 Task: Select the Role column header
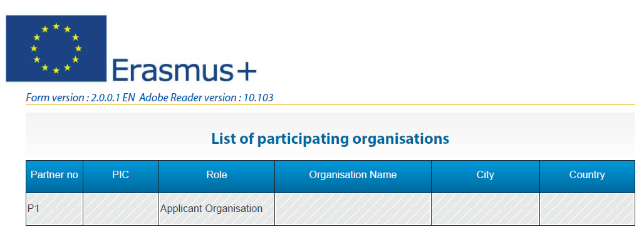tap(217, 176)
